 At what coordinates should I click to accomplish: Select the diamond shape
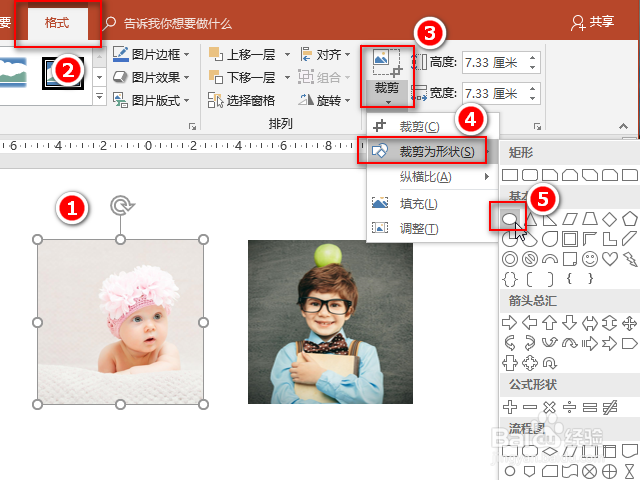tap(610, 219)
